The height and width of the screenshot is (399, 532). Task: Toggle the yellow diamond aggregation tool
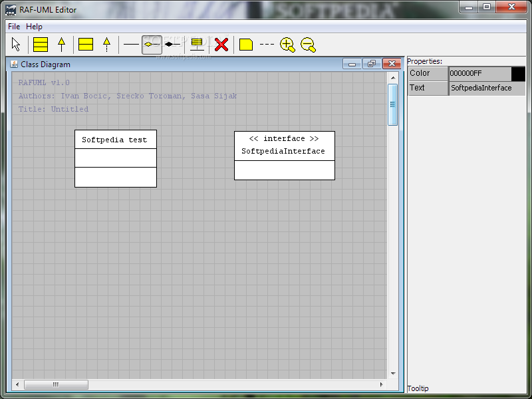click(x=152, y=45)
